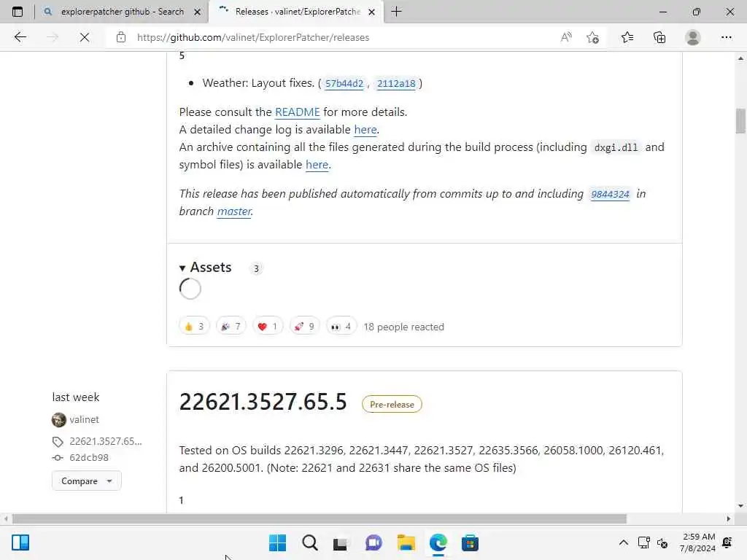Open the detailed change log here link
The width and height of the screenshot is (747, 560).
pyautogui.click(x=365, y=130)
